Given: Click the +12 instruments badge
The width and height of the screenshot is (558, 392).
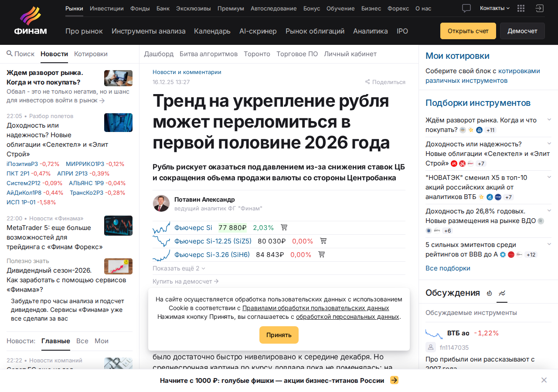Looking at the screenshot, I should (531, 254).
